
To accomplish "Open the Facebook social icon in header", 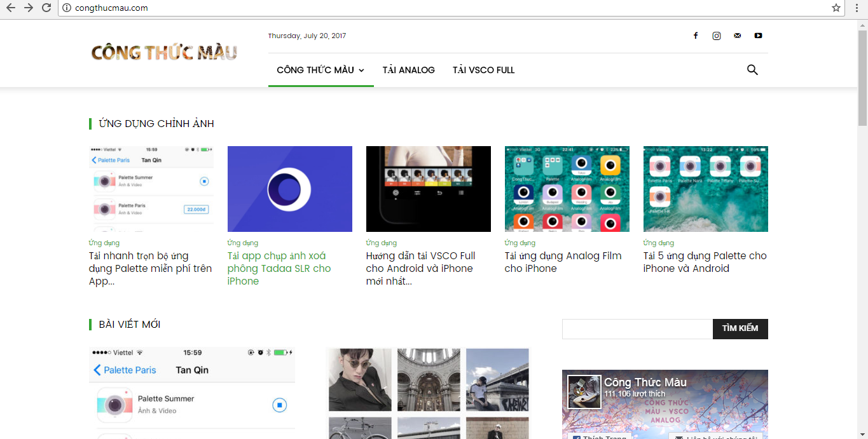I will 696,36.
